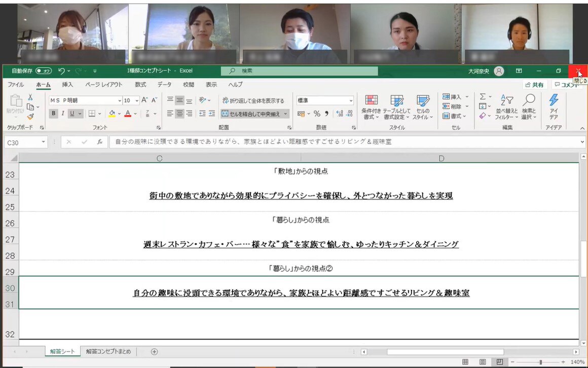Viewport: 588px width, 368px height.
Task: Adjust the zoom slider handle
Action: pyautogui.click(x=540, y=362)
